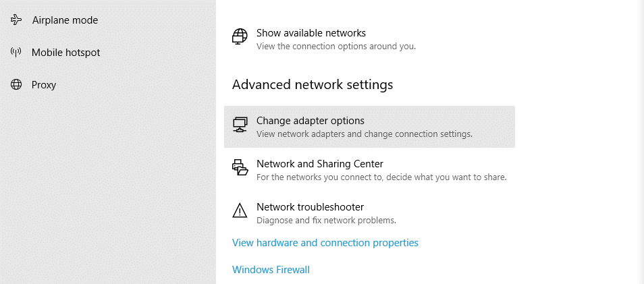The height and width of the screenshot is (284, 644).
Task: Open View hardware and connection properties link
Action: pos(325,243)
